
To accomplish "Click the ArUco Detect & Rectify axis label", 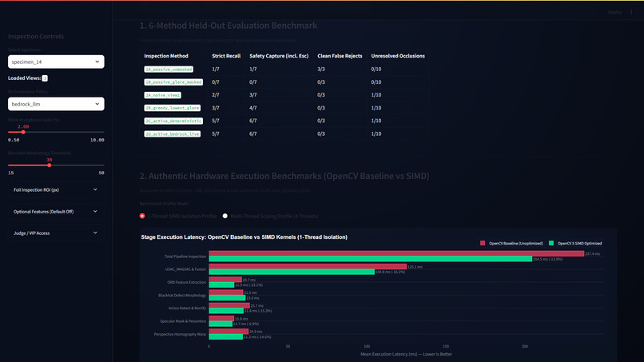I will tap(187, 308).
